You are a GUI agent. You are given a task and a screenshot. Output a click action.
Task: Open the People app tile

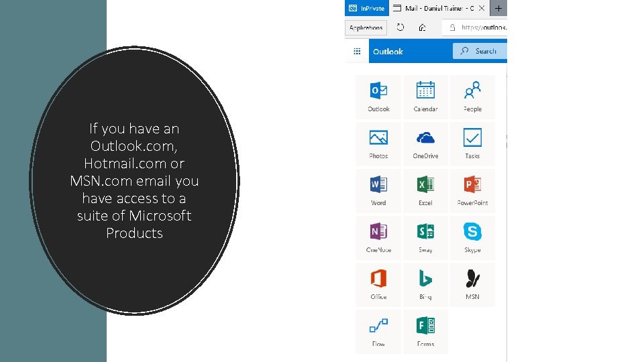[x=472, y=97]
